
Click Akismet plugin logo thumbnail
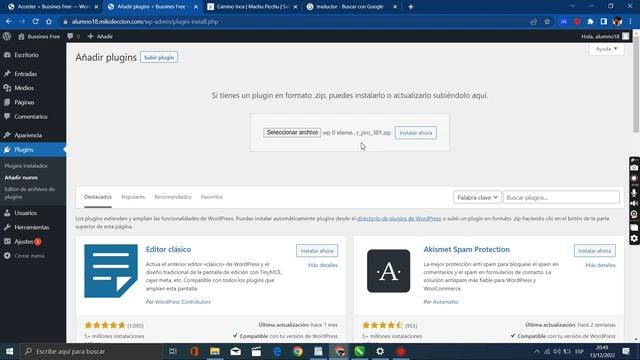click(x=388, y=271)
